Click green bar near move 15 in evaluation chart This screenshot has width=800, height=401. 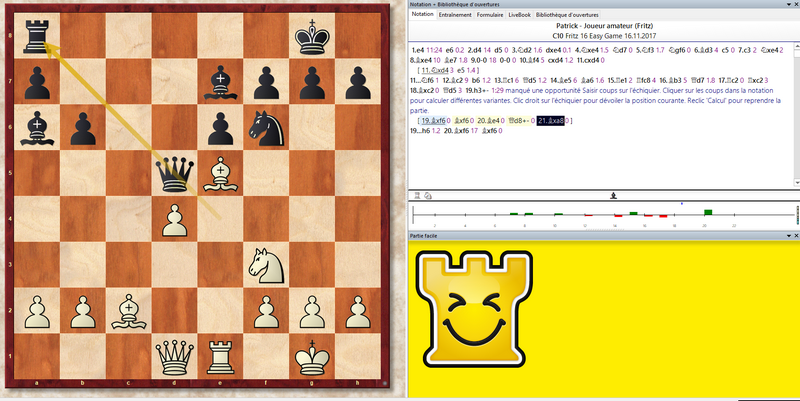tap(633, 213)
